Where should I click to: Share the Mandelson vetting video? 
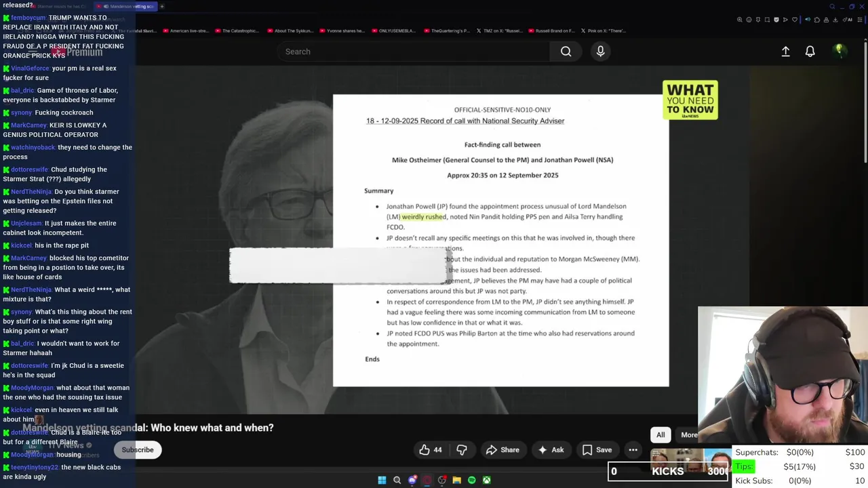tap(503, 450)
